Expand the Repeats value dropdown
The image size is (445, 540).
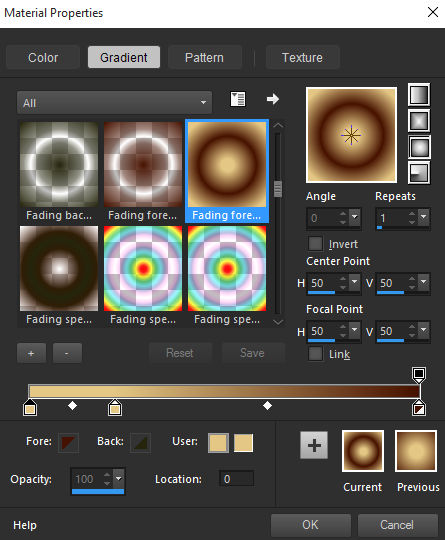[x=424, y=217]
